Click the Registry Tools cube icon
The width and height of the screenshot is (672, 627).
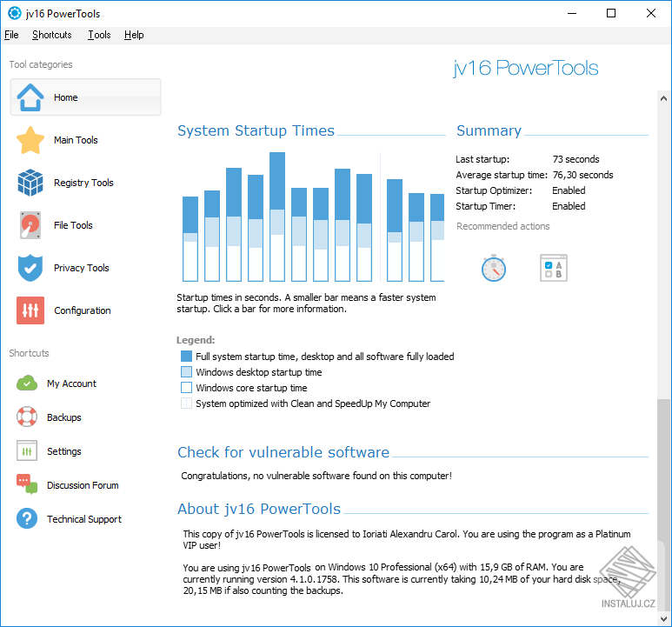point(30,183)
